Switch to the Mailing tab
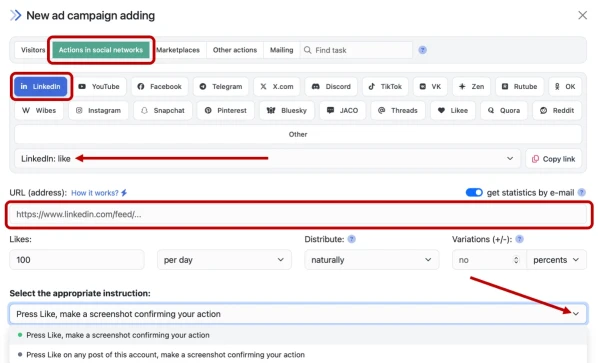This screenshot has width=598, height=363. click(281, 50)
